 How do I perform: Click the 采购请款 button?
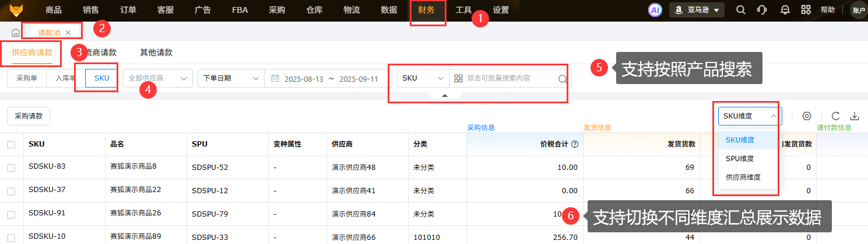tap(29, 116)
